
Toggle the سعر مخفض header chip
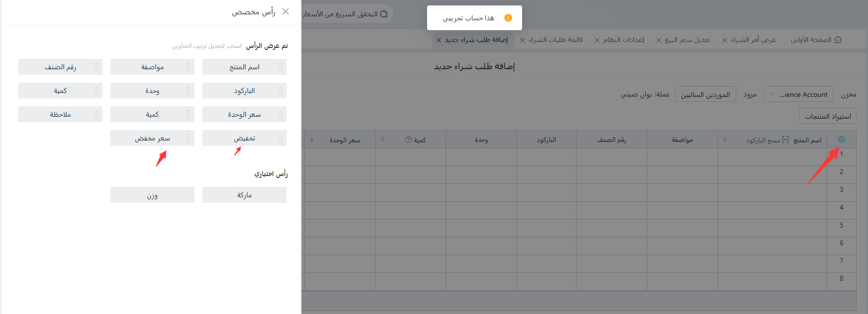pyautogui.click(x=152, y=138)
